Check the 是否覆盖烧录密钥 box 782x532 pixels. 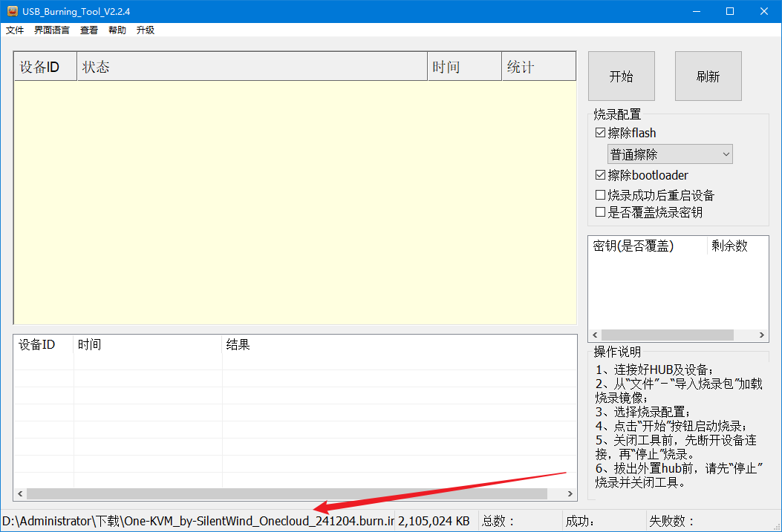point(601,213)
